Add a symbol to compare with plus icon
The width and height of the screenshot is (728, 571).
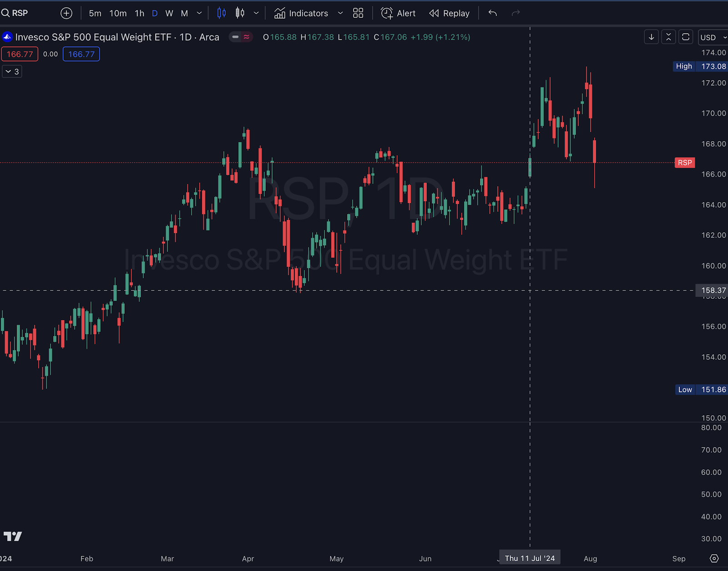point(66,13)
